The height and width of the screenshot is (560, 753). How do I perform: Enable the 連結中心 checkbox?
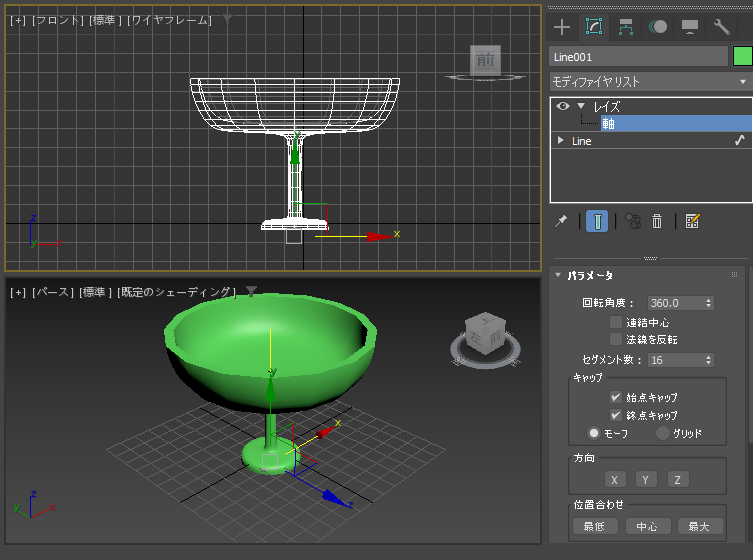tap(616, 322)
